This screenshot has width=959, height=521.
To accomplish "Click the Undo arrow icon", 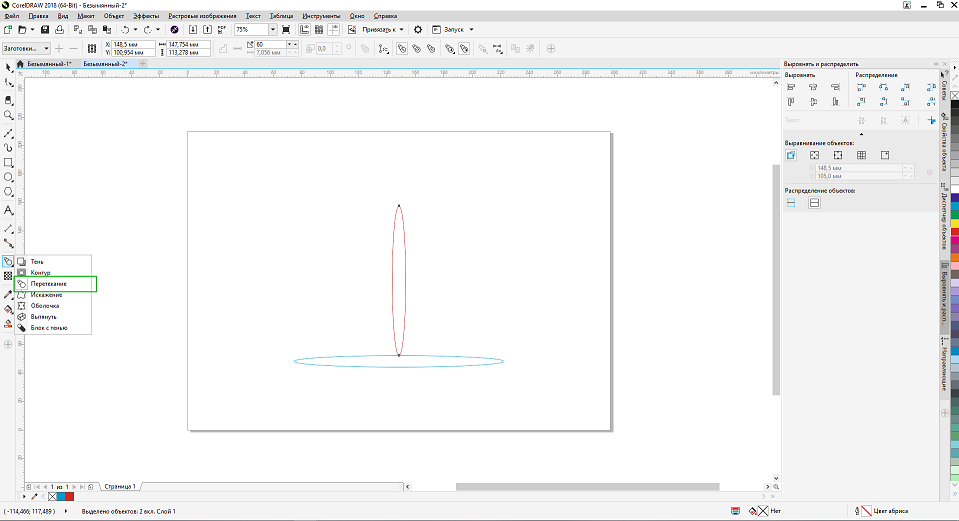I will 125,29.
